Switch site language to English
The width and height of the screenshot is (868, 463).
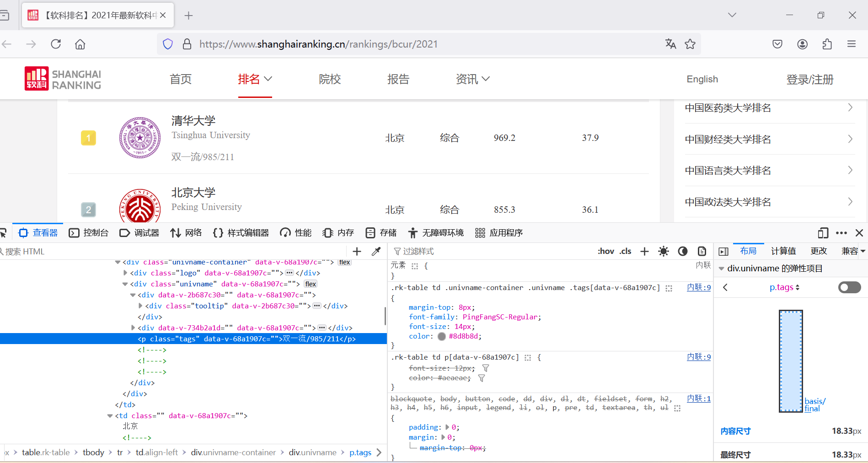tap(702, 79)
